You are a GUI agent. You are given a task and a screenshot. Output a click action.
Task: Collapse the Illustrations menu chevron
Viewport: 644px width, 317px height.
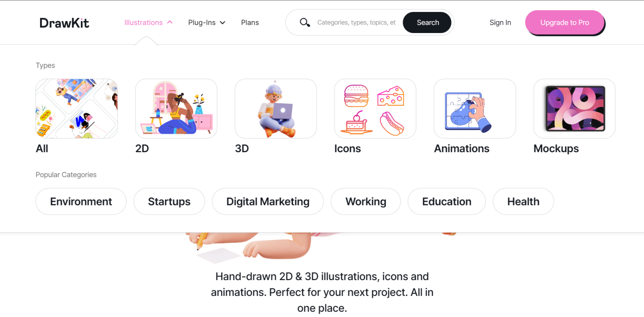pyautogui.click(x=170, y=22)
